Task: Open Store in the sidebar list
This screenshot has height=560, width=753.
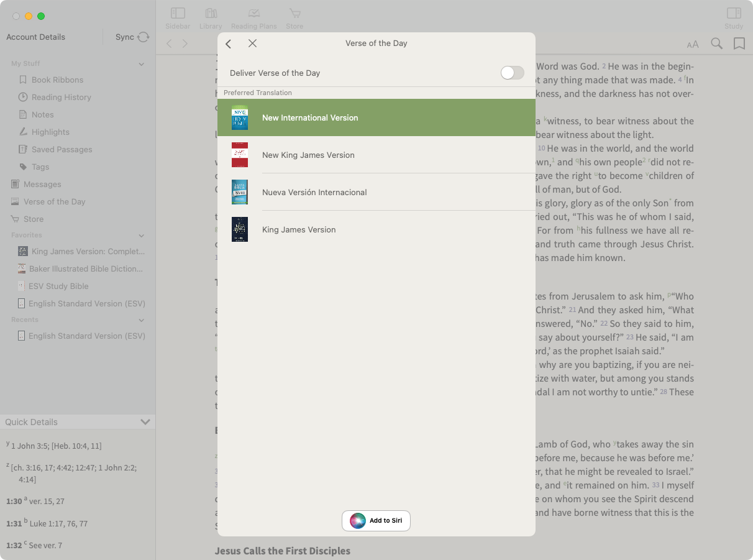Action: [x=34, y=219]
